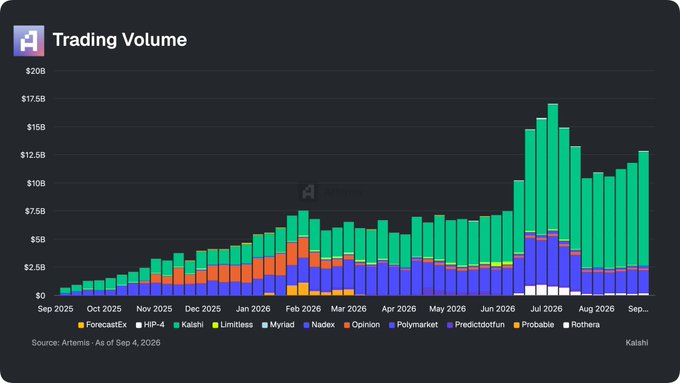The width and height of the screenshot is (680, 383).
Task: Click the Kalshi credit text at bottom right
Action: 637,343
